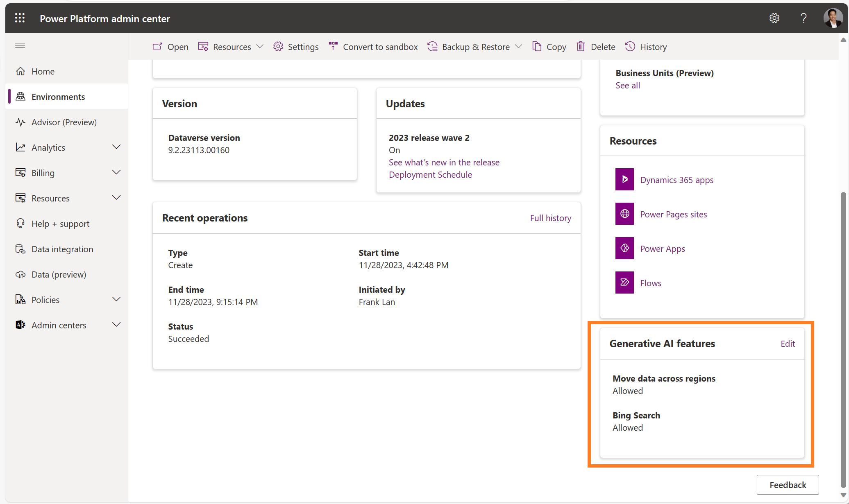Collapse the navigation hamburger menu
This screenshot has width=849, height=504.
coord(20,45)
